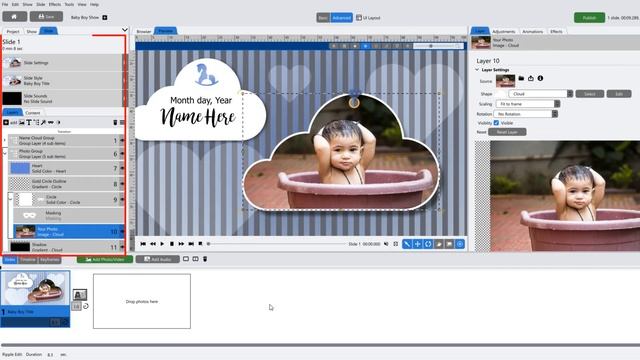640x360 pixels.
Task: Select the Shadow gradient layer
Action: 65,247
